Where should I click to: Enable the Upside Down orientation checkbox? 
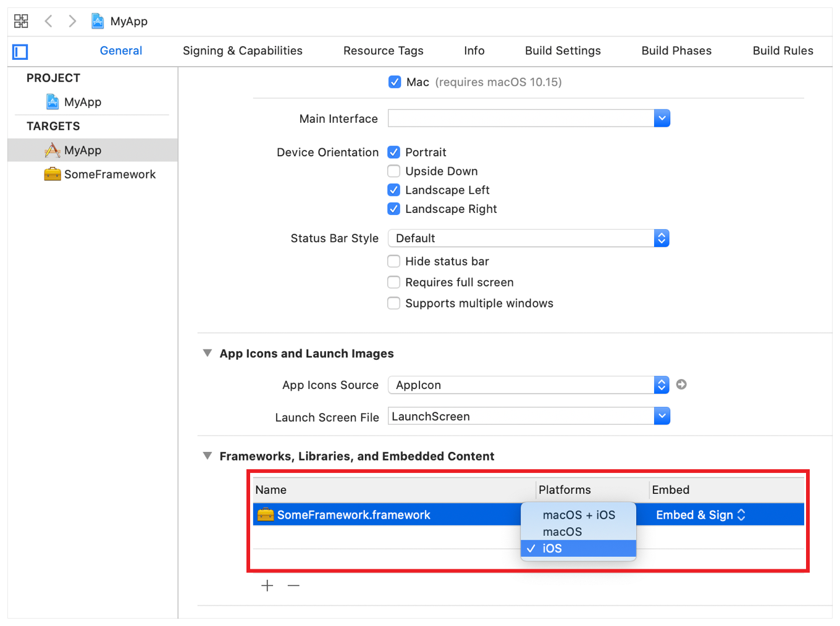[x=394, y=171]
